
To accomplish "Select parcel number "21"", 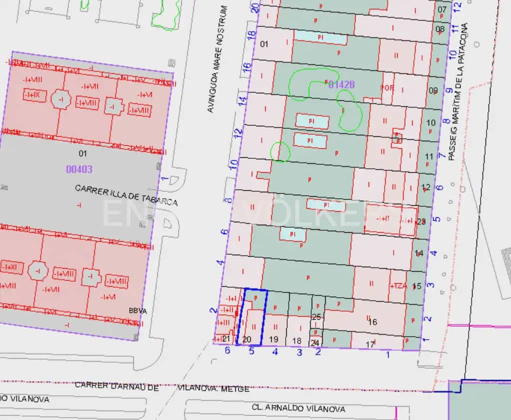I will (225, 339).
